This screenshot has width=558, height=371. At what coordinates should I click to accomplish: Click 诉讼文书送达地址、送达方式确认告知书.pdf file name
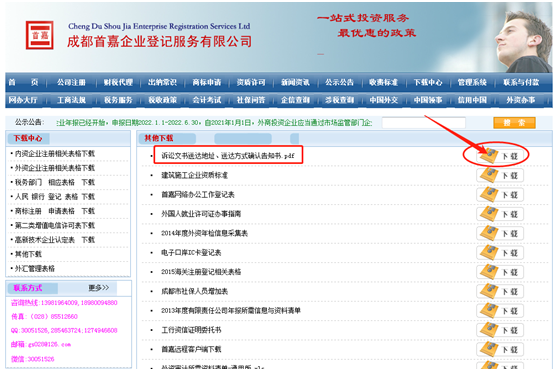click(228, 155)
